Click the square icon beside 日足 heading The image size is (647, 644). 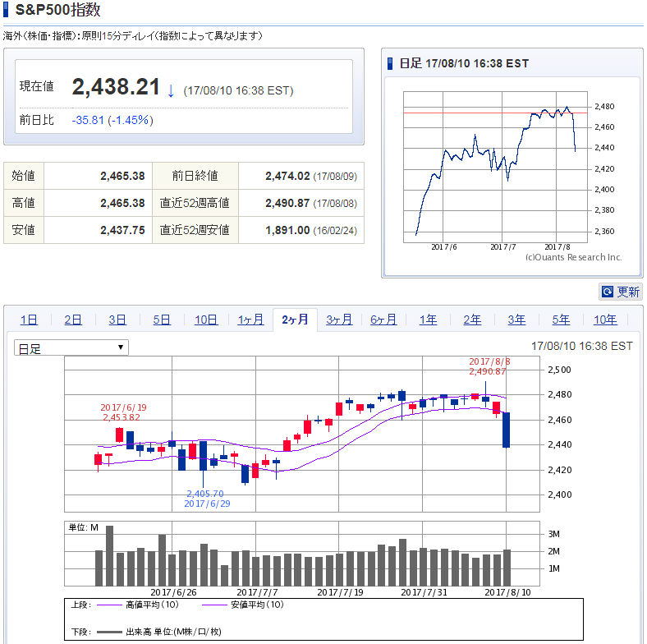click(391, 64)
